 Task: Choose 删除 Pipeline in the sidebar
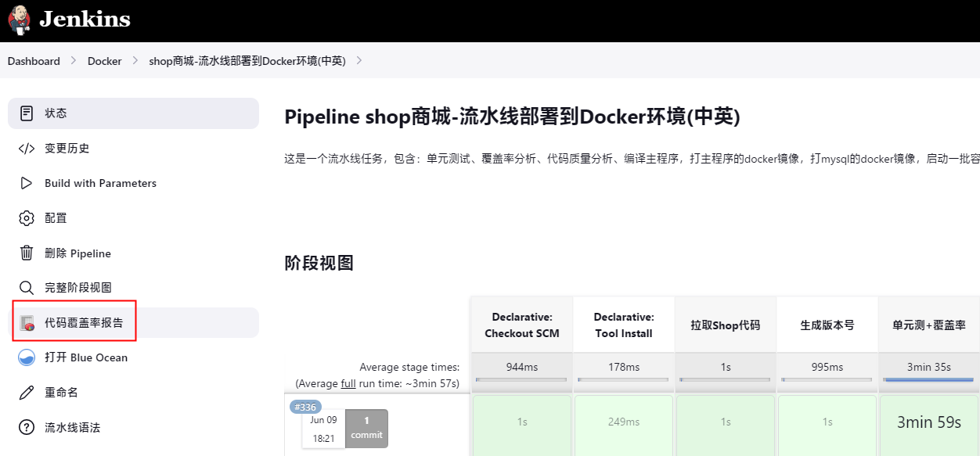click(x=133, y=253)
